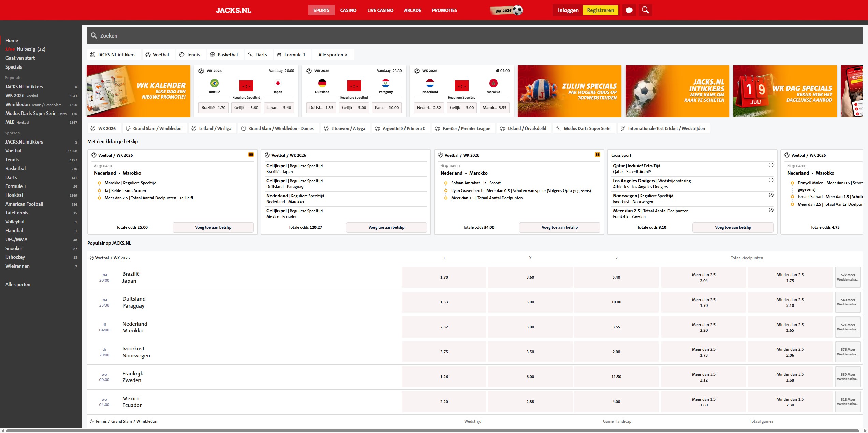Pick Meer dan 2.5 at 2.20 for Nederland - Marokko
This screenshot has height=433, width=868.
click(x=704, y=327)
